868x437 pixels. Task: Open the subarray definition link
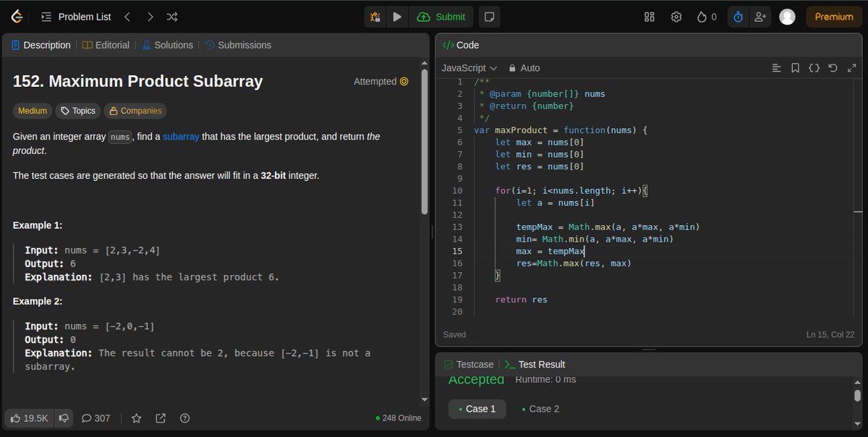click(x=181, y=137)
